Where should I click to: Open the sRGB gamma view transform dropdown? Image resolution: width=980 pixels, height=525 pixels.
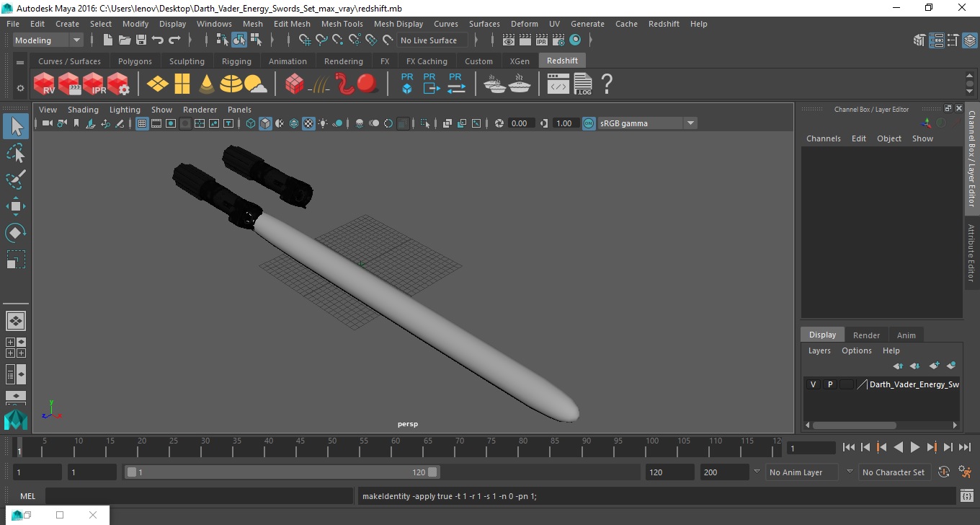coord(647,123)
